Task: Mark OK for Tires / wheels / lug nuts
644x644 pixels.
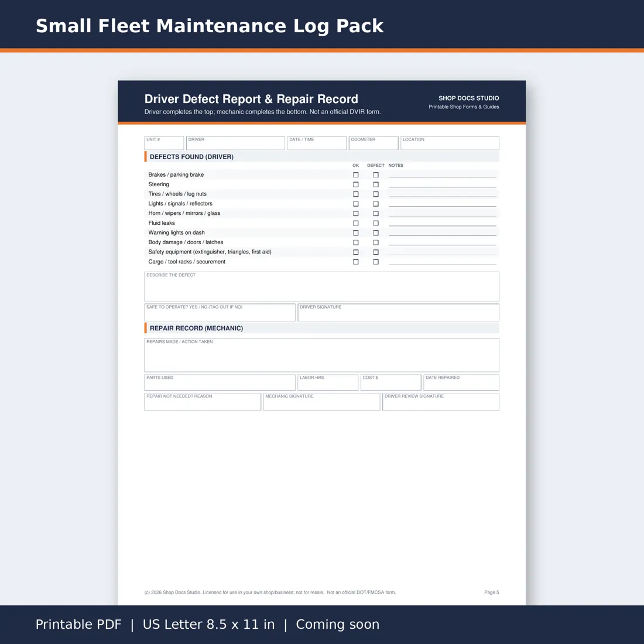Action: (356, 194)
